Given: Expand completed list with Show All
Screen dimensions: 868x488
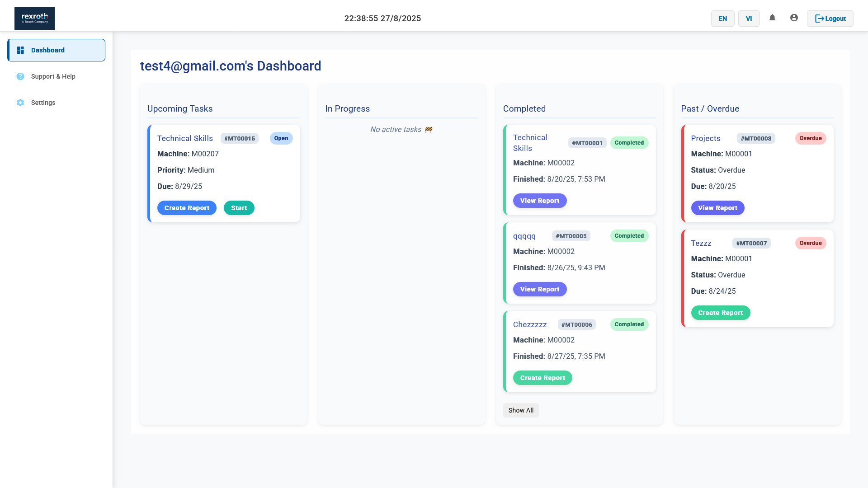Looking at the screenshot, I should tap(521, 410).
